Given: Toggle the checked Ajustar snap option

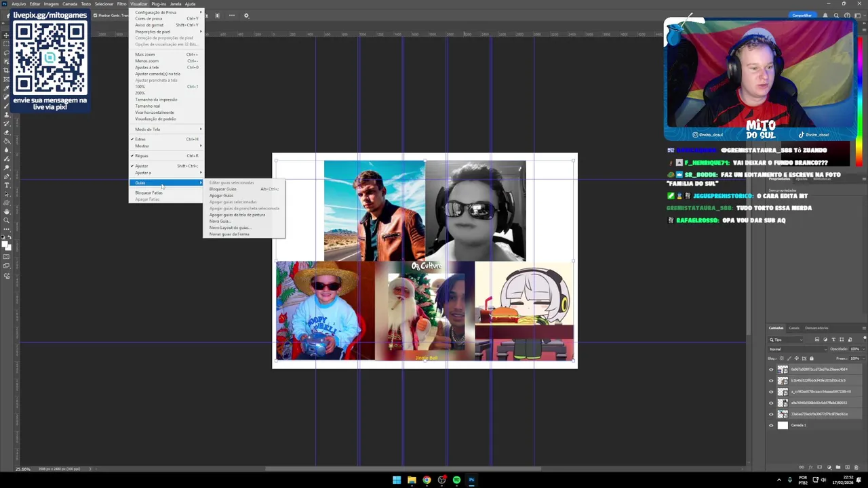Looking at the screenshot, I should [x=165, y=166].
